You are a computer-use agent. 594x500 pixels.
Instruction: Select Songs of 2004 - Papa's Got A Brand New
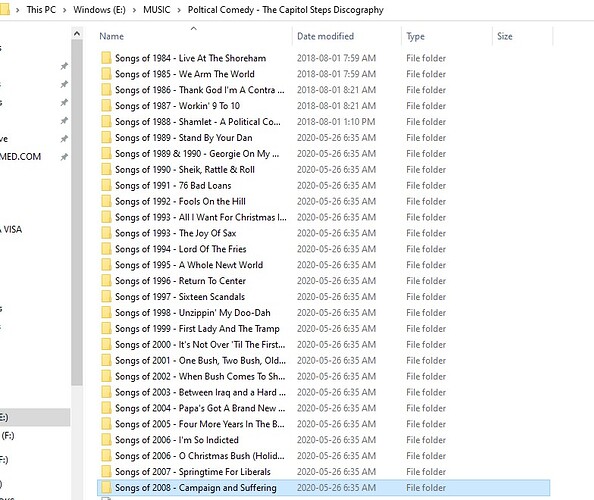coord(200,408)
